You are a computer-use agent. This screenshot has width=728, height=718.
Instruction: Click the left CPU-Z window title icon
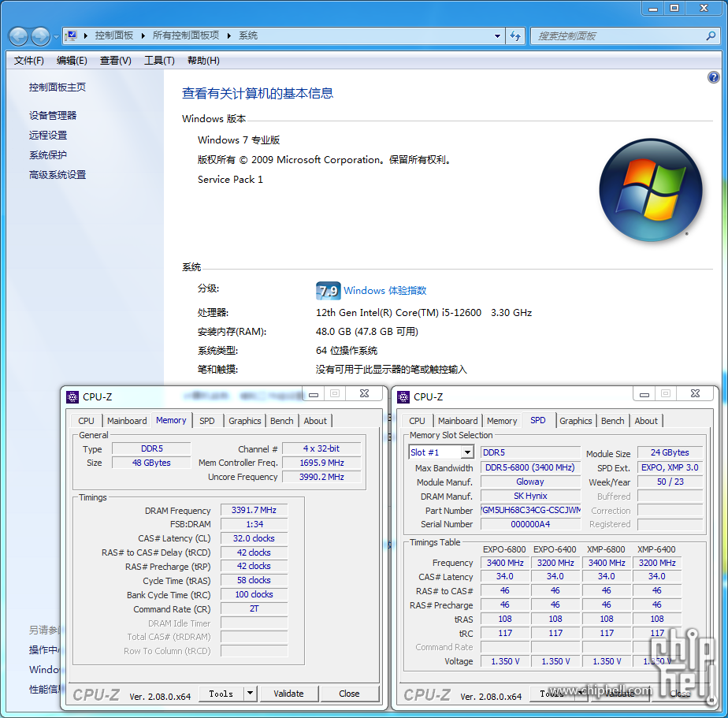[72, 396]
